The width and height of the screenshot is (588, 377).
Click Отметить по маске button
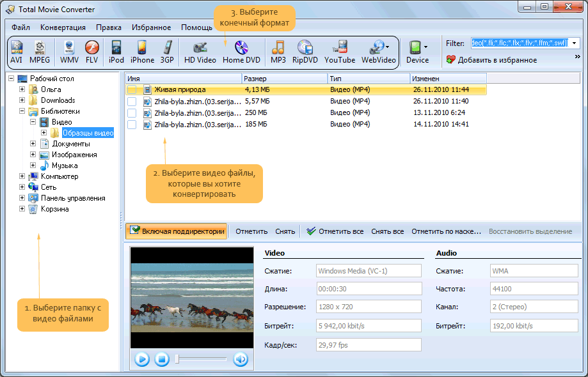point(446,231)
